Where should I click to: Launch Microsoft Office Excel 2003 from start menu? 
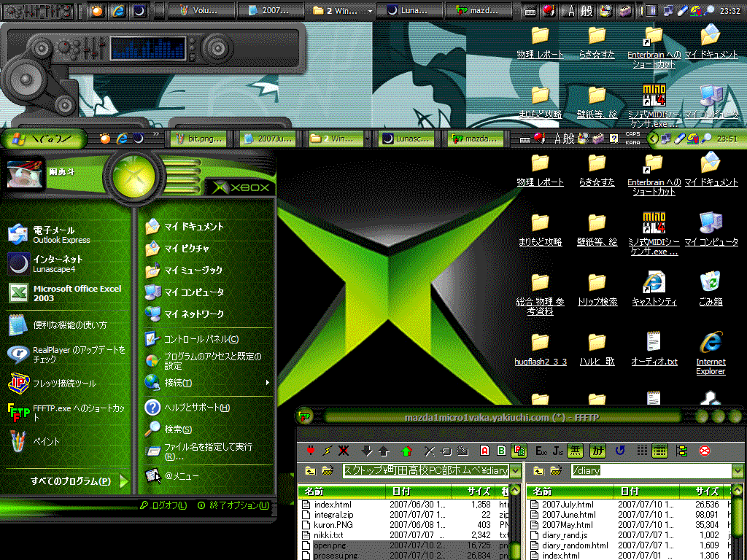coord(66,293)
